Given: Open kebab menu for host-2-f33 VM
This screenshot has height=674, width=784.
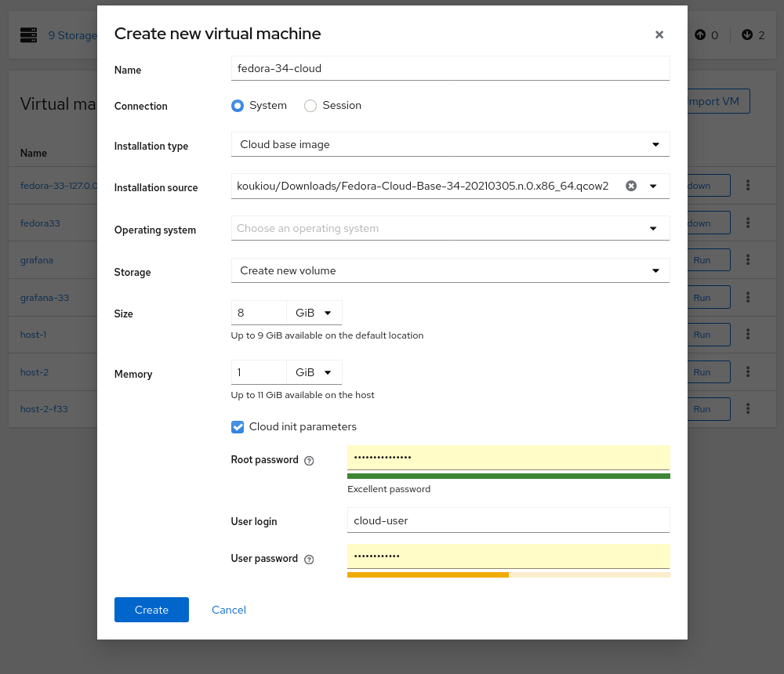Looking at the screenshot, I should tap(748, 408).
